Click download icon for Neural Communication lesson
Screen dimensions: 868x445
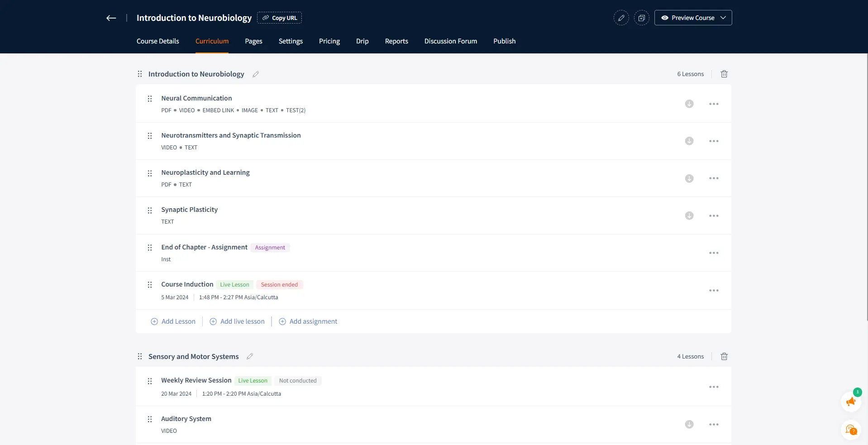pos(689,104)
